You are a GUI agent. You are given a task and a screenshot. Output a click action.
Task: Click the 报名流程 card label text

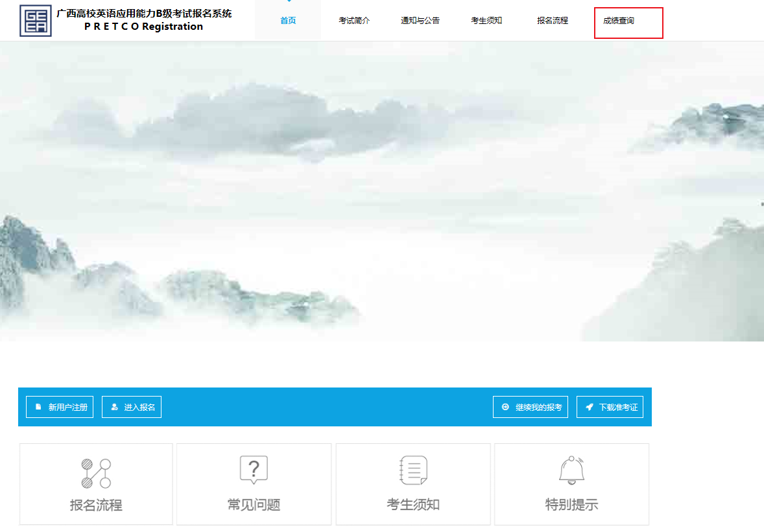tap(96, 505)
